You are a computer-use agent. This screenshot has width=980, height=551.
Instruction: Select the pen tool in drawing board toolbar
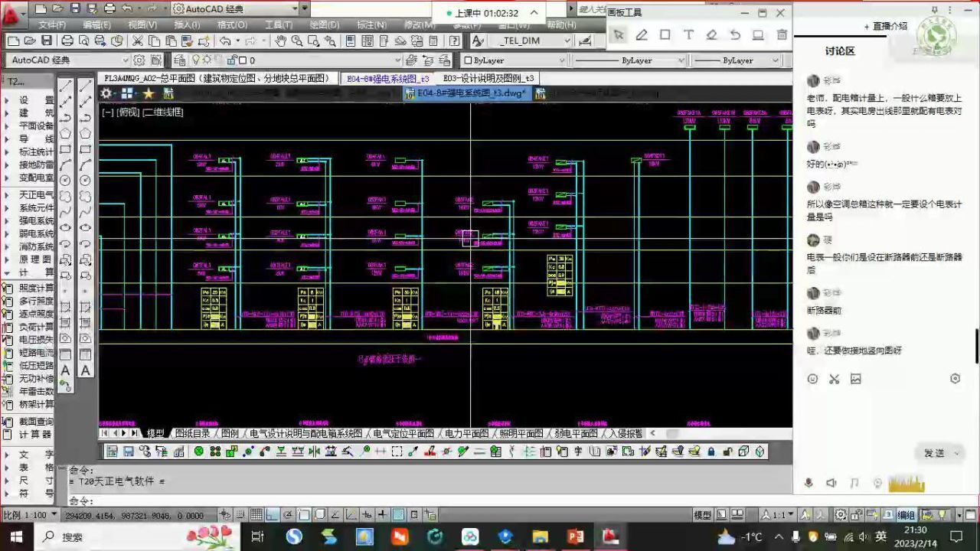(x=642, y=34)
